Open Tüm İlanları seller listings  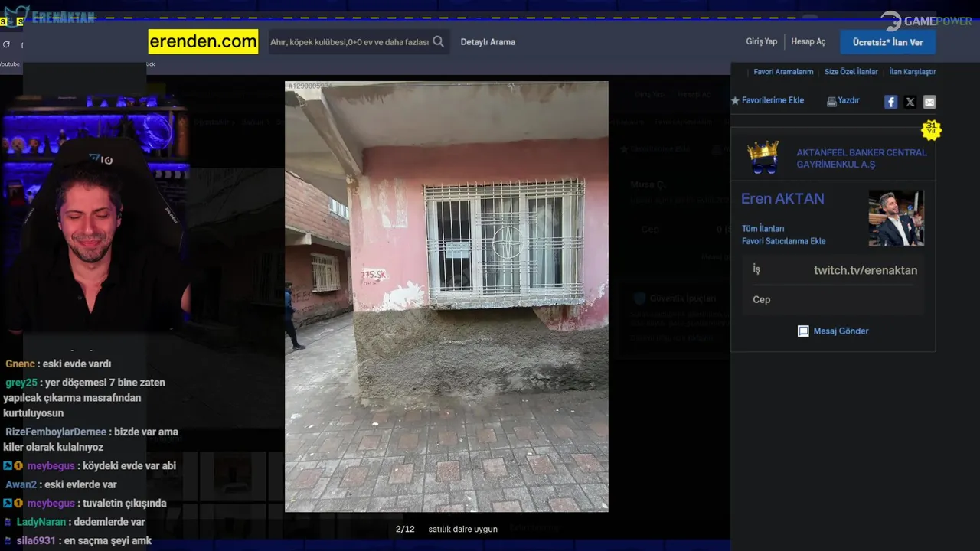pos(763,229)
